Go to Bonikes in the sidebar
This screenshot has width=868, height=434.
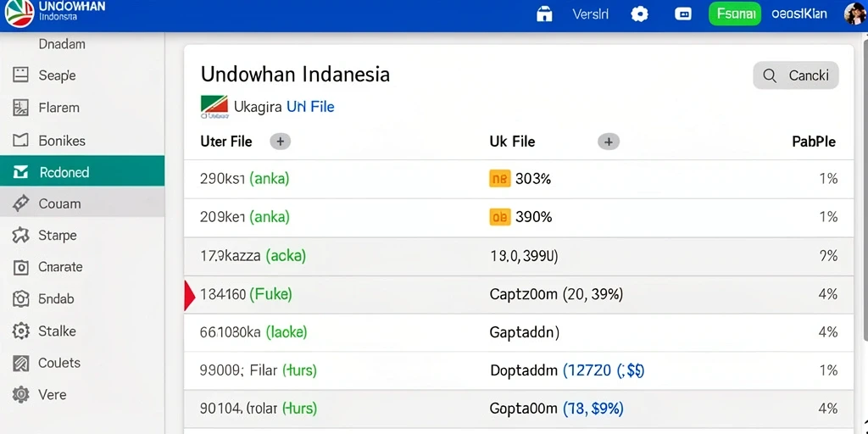click(x=82, y=141)
